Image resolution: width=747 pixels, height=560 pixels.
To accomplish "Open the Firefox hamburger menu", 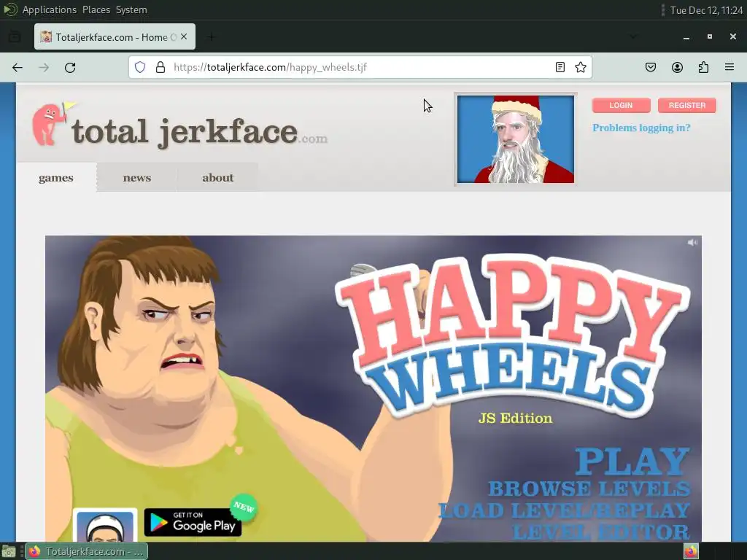I will (729, 67).
